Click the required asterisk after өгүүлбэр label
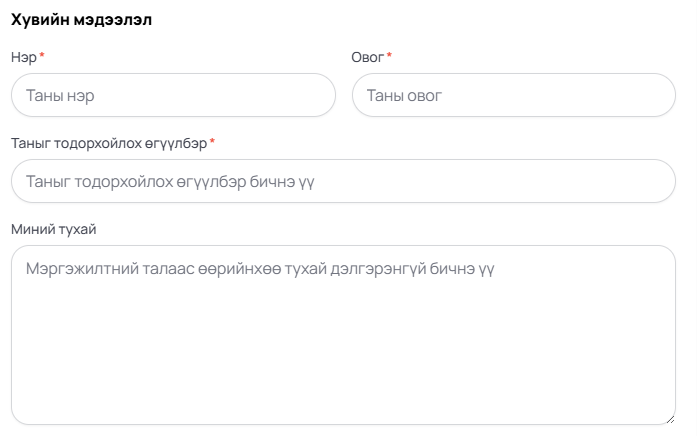The width and height of the screenshot is (697, 436). [x=212, y=141]
